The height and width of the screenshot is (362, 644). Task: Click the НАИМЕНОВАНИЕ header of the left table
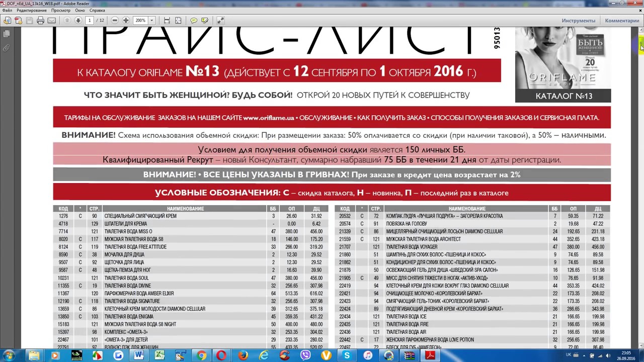186,209
